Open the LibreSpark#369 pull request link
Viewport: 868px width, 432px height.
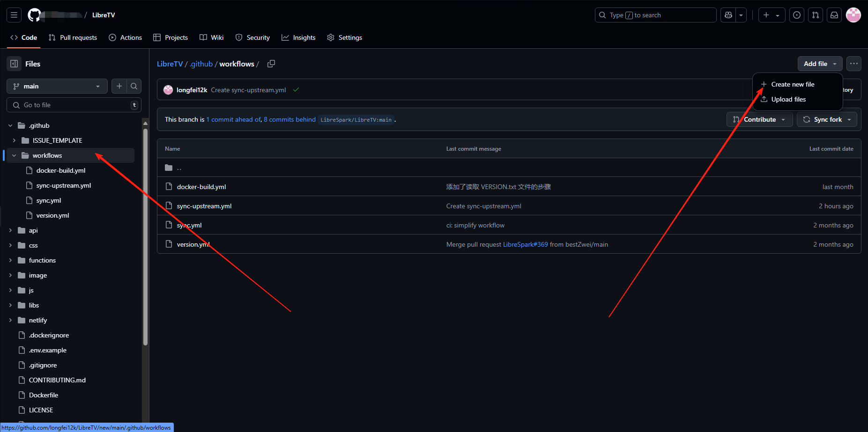tap(525, 244)
